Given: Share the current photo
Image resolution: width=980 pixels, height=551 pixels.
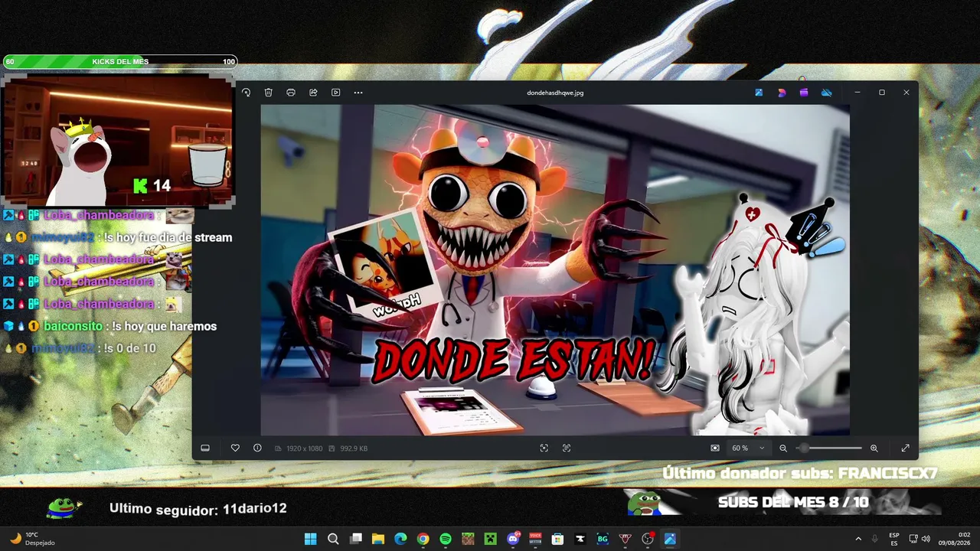Looking at the screenshot, I should point(313,93).
